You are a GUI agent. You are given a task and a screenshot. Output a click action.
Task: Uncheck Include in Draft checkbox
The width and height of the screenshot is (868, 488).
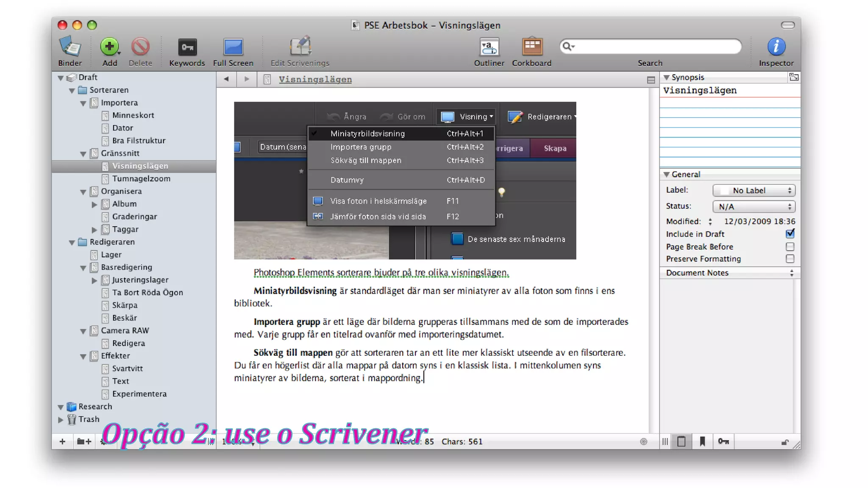pyautogui.click(x=790, y=234)
